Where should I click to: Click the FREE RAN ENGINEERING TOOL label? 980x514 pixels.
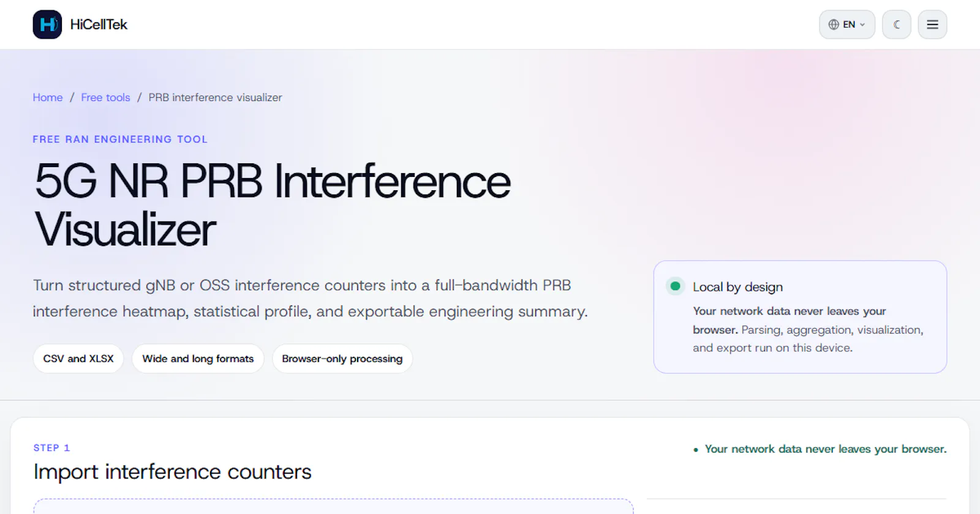click(120, 140)
